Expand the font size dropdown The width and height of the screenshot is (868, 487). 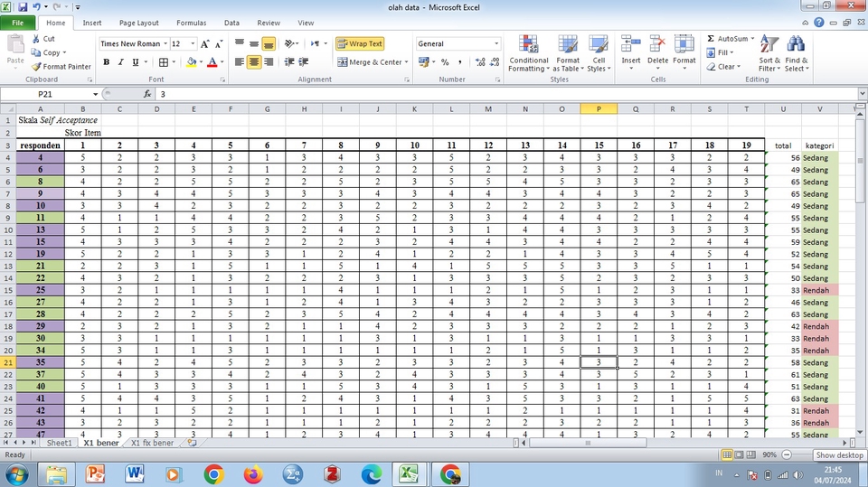(x=193, y=43)
